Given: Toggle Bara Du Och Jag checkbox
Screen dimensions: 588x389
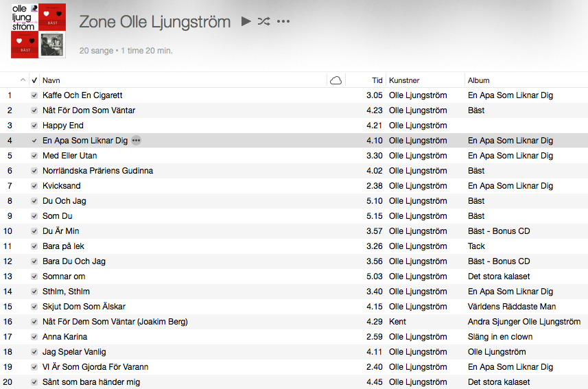Looking at the screenshot, I should tap(34, 261).
